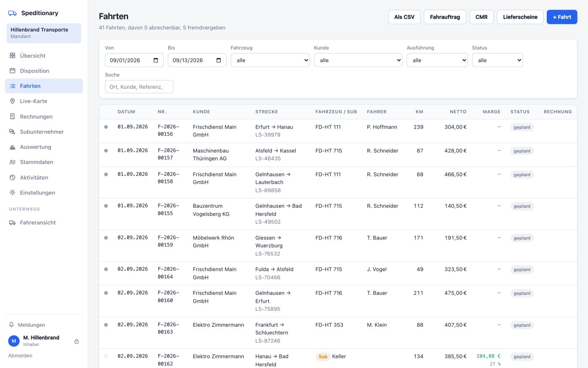
Task: Open the Bis date calendar picker icon
Action: point(219,60)
